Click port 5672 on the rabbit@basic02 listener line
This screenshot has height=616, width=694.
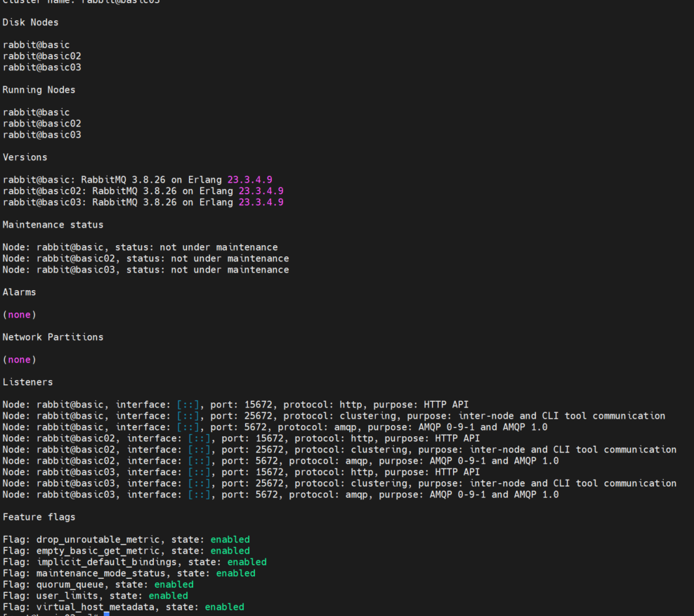tap(266, 461)
